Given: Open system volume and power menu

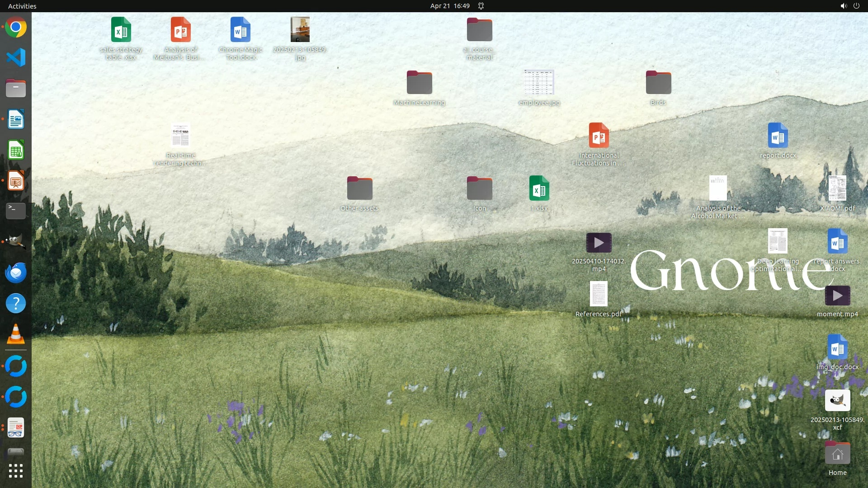Looking at the screenshot, I should [x=849, y=6].
